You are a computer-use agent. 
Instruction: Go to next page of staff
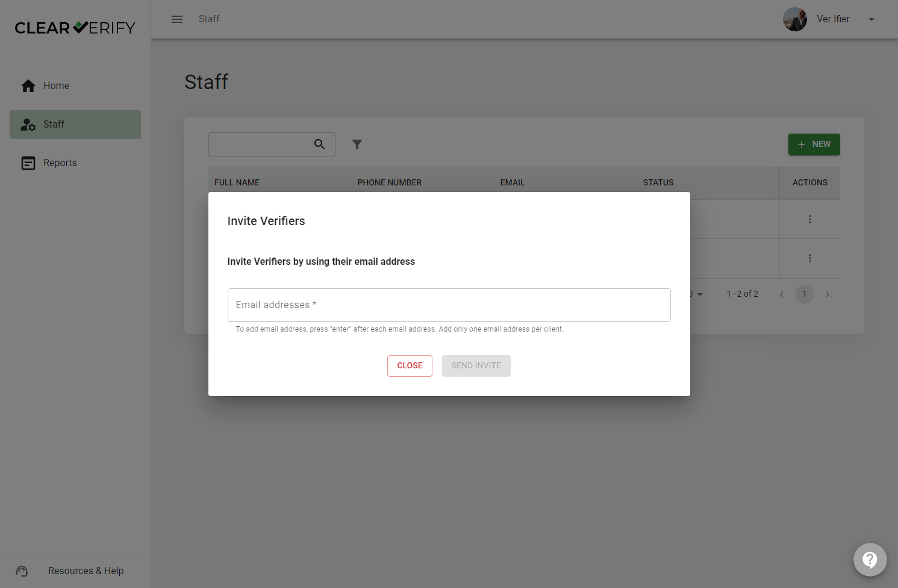pos(828,294)
